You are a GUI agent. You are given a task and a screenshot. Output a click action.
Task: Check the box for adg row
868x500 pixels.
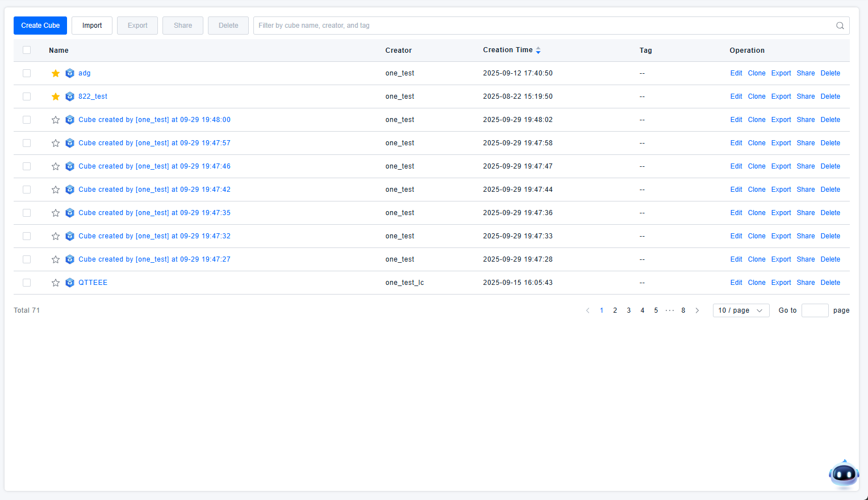coord(27,73)
